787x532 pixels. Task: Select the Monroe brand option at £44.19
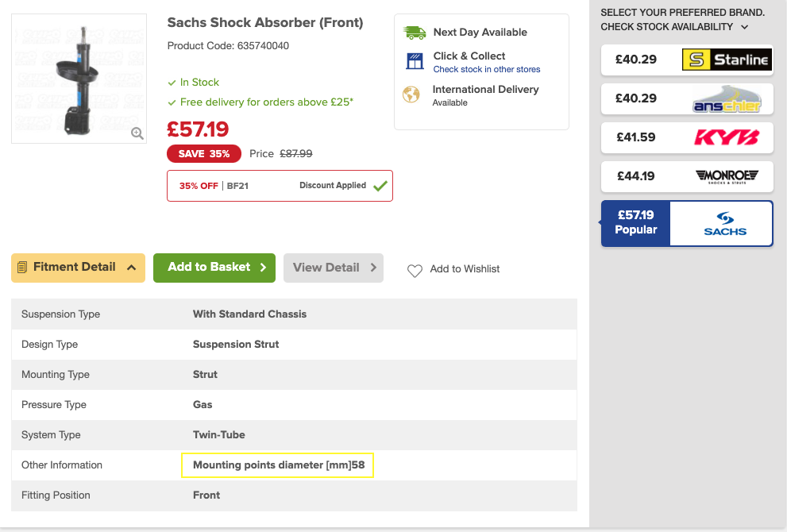pyautogui.click(x=687, y=176)
